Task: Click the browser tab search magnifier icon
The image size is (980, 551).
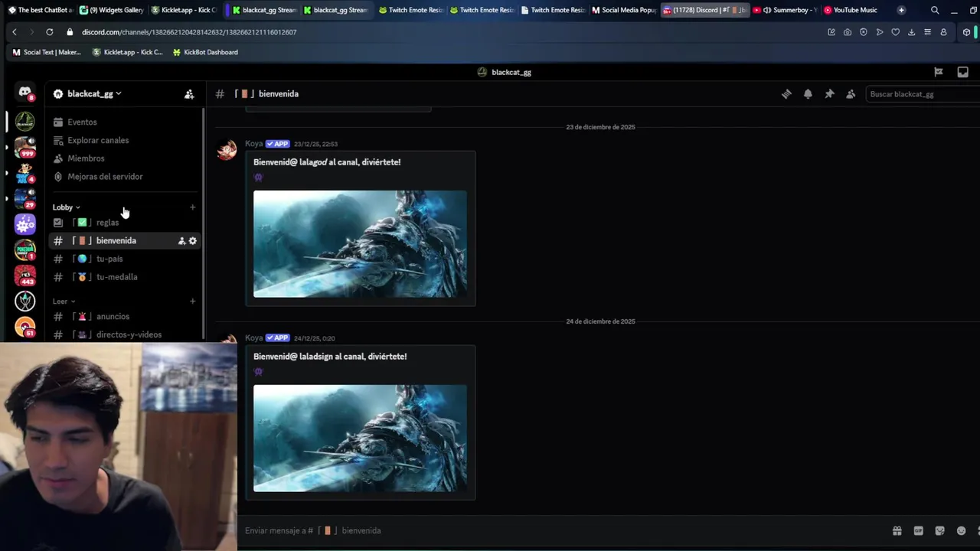Action: [x=935, y=10]
